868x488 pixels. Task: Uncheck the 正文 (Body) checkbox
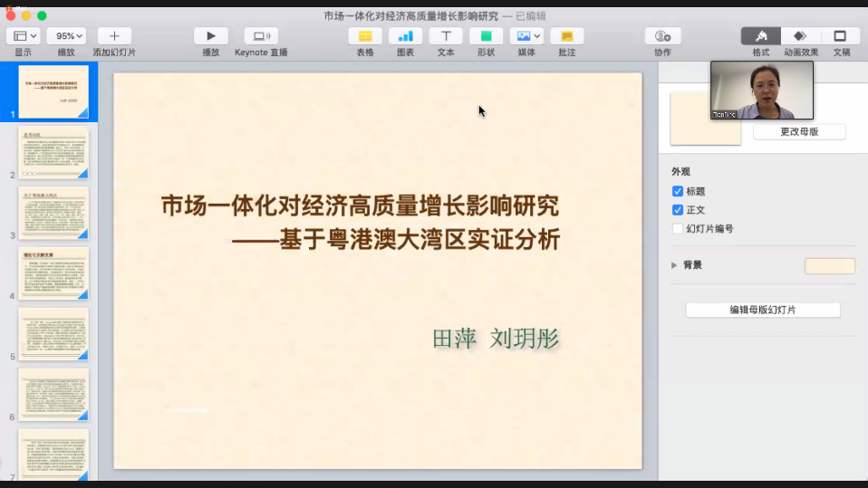pyautogui.click(x=678, y=210)
